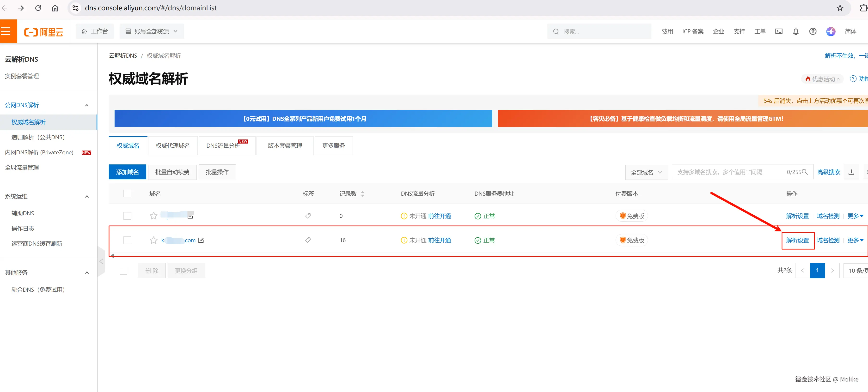Click the 添加域名 button
The width and height of the screenshot is (868, 392).
(127, 172)
